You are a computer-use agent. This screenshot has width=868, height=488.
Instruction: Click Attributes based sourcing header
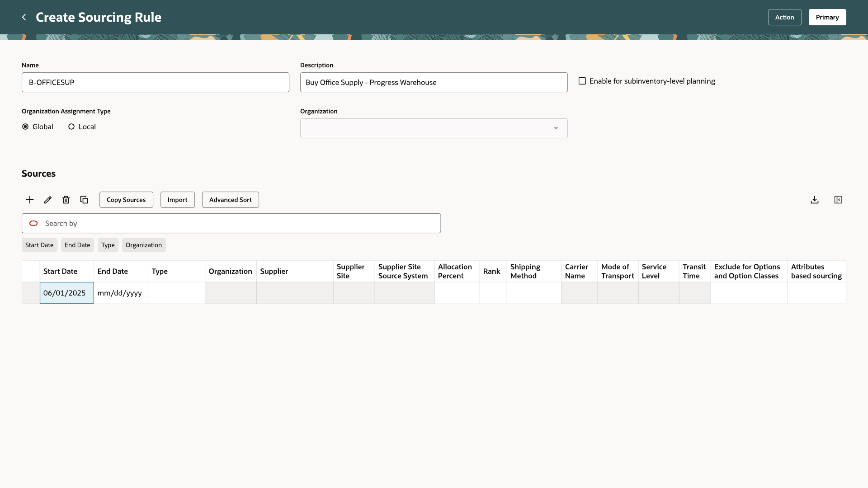point(817,271)
